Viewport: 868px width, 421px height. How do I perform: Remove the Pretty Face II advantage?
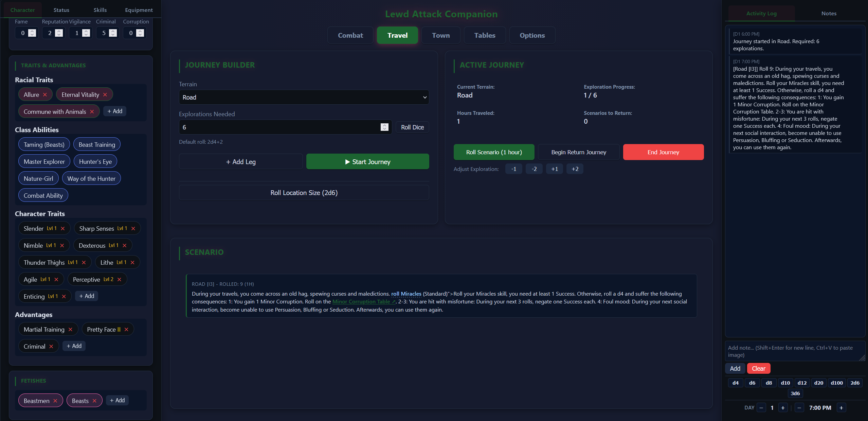point(126,330)
